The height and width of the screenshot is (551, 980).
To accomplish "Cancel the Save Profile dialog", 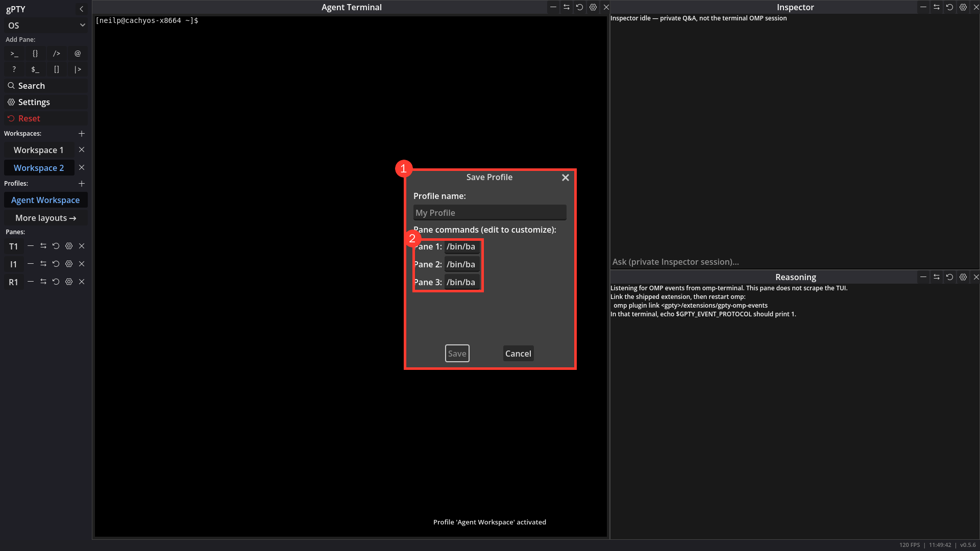I will coord(518,354).
